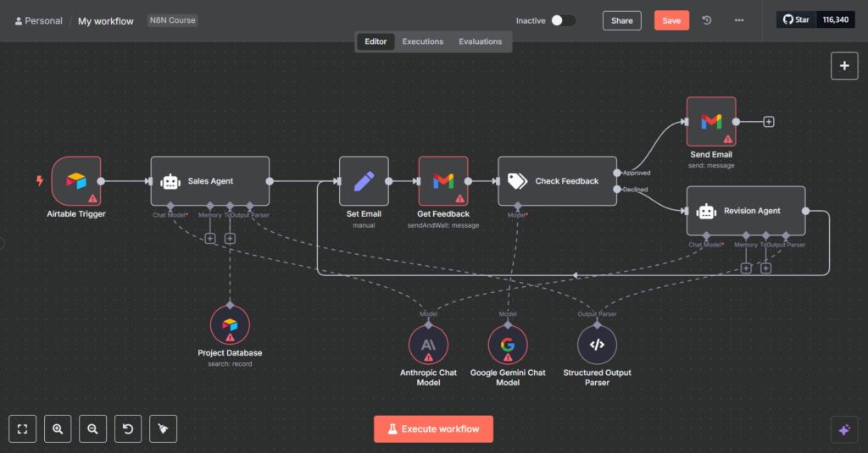Screen dimensions: 868x453
Task: Open the Google Gemini Chat Model node
Action: pyautogui.click(x=508, y=345)
